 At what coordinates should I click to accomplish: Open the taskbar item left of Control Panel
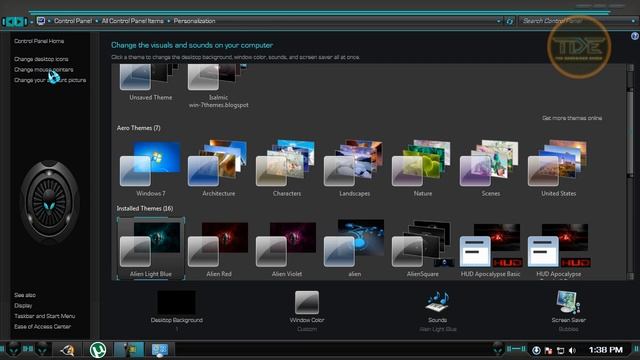(129, 350)
